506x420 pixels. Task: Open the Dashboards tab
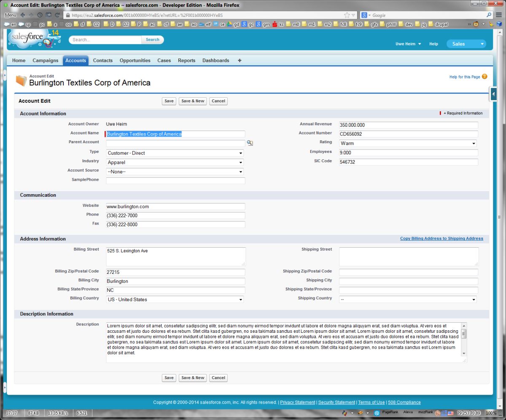click(216, 61)
